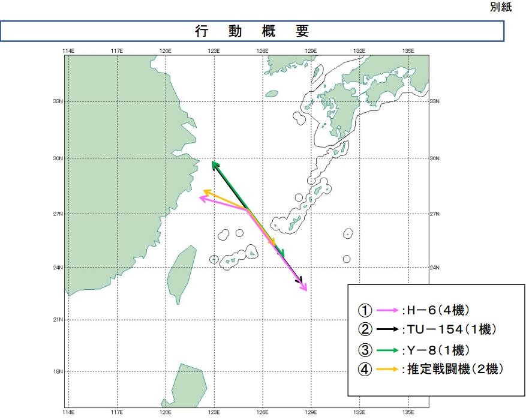The height and width of the screenshot is (420, 526).
Task: Click the circled number 4 in legend
Action: pyautogui.click(x=365, y=370)
